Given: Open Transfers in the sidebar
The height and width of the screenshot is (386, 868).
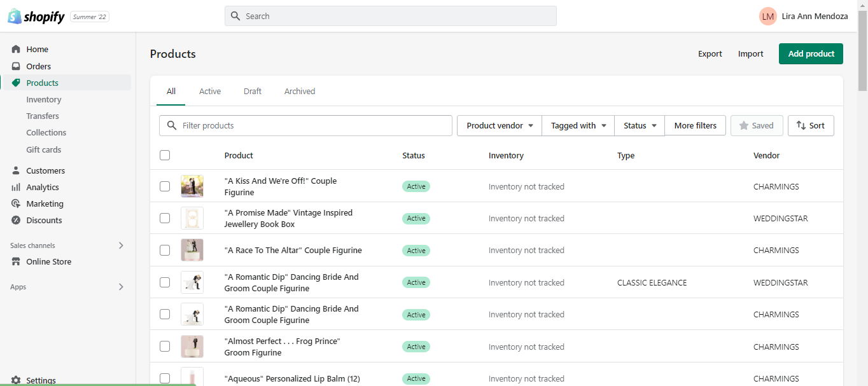Looking at the screenshot, I should 43,116.
